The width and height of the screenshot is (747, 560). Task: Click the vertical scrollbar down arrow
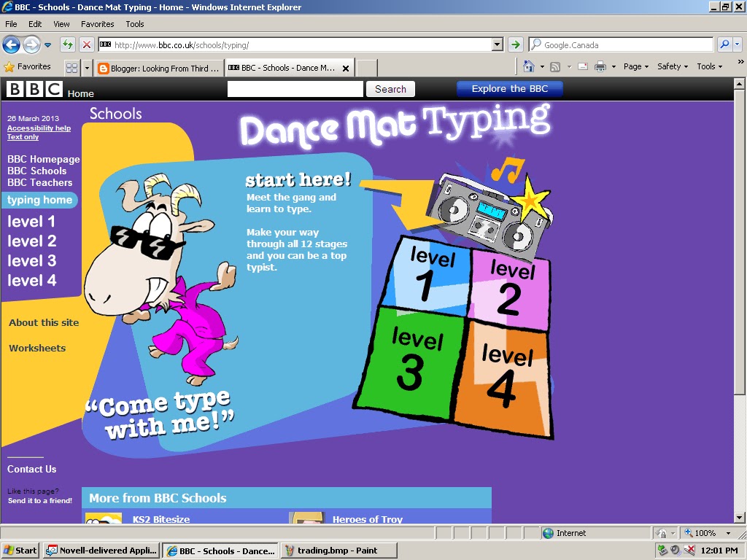pyautogui.click(x=739, y=517)
